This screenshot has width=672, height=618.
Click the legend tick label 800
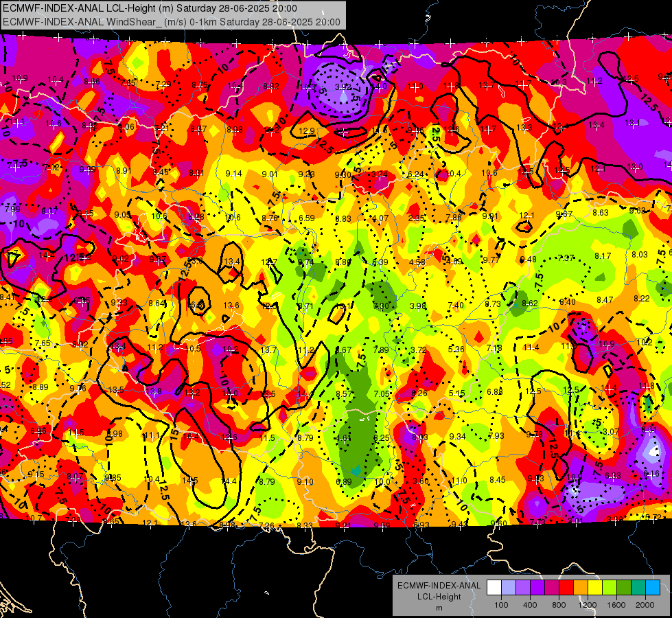pyautogui.click(x=559, y=605)
